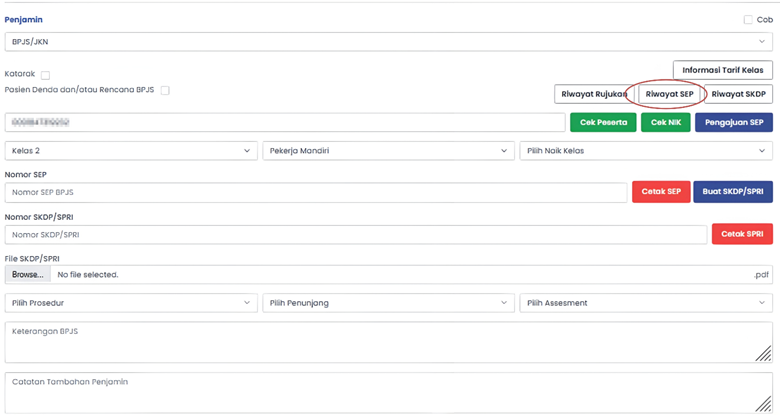
Task: Expand the Pilih Penunjang dropdown
Action: click(388, 303)
